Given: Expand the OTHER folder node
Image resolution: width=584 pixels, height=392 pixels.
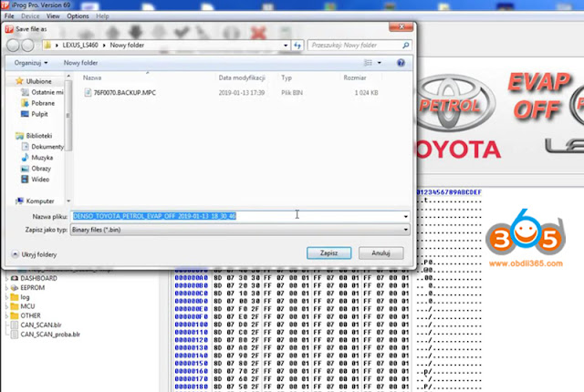Looking at the screenshot, I should (6, 315).
